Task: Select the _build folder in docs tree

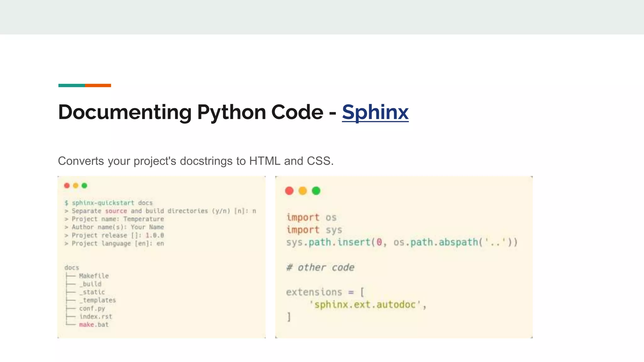Action: tap(91, 284)
